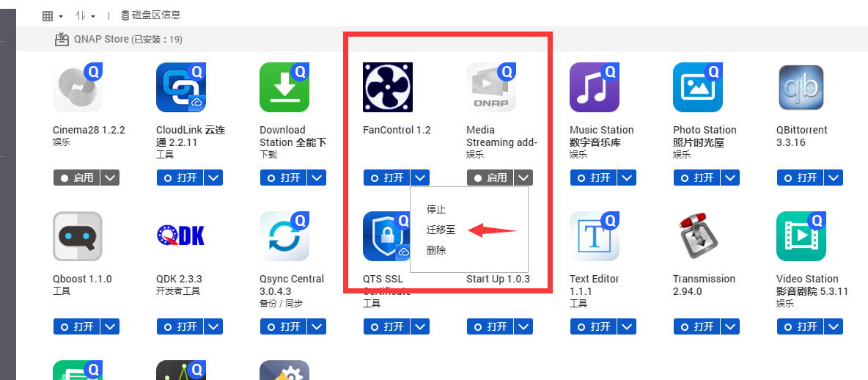Click the QBittorrent app icon
Viewport: 868px width, 380px height.
pos(801,87)
